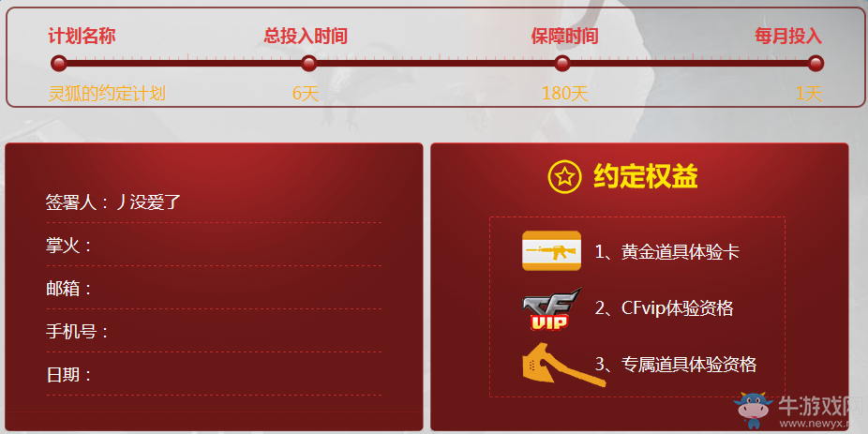Select the slider knob under 总投入时间
The image size is (868, 434).
[x=309, y=63]
